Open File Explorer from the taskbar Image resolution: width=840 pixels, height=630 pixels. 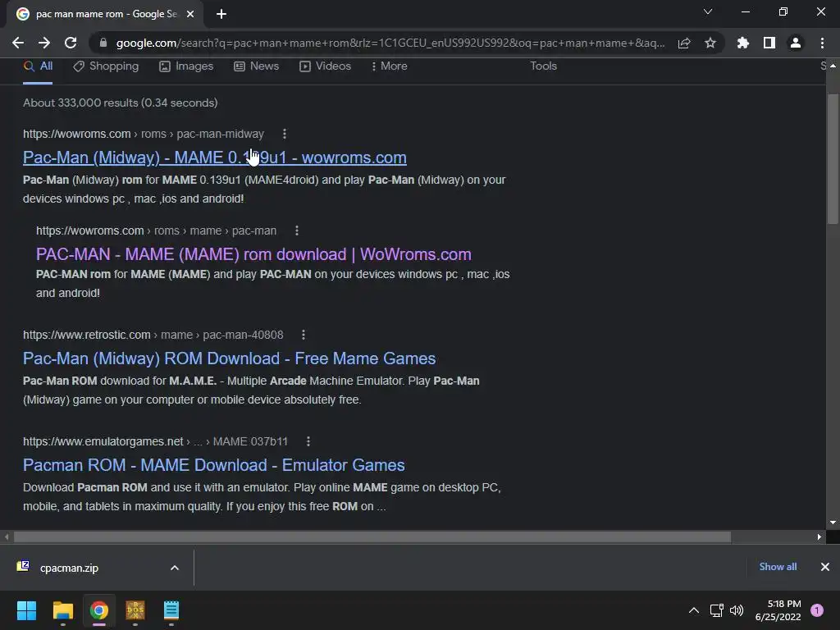point(62,610)
